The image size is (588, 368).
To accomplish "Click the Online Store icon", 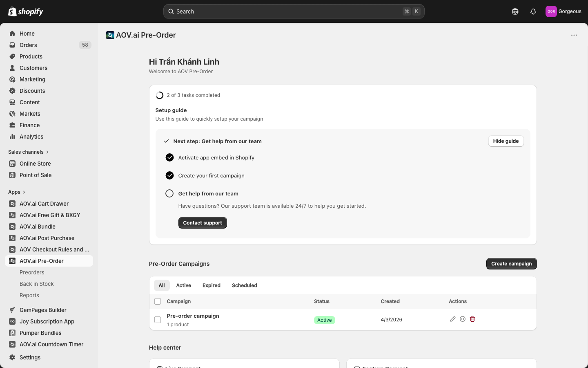I will 12,164.
